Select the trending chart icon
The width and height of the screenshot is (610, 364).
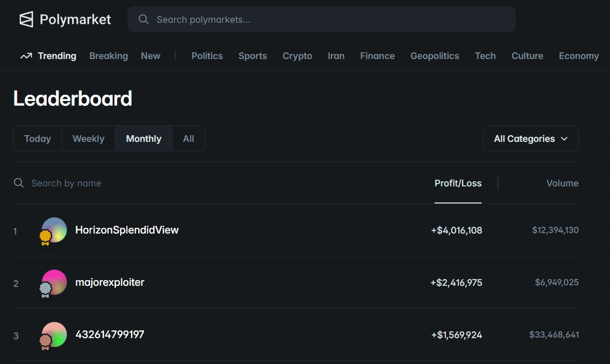(25, 55)
